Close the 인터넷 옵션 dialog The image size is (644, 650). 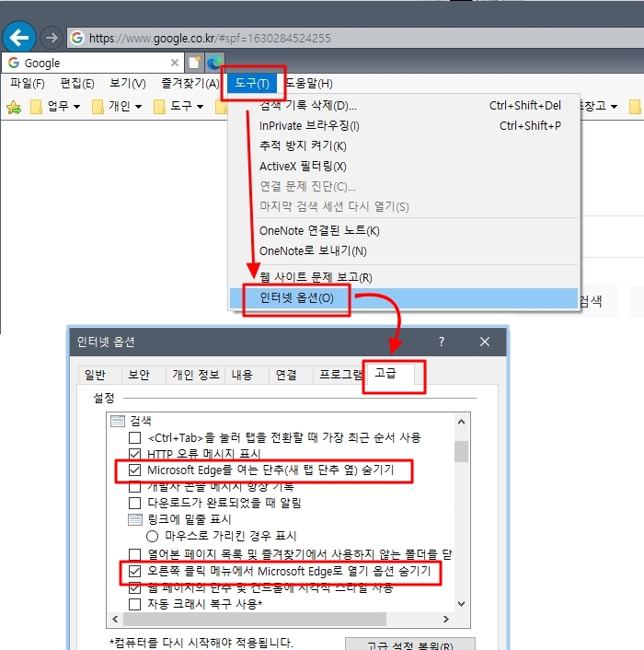pyautogui.click(x=485, y=342)
